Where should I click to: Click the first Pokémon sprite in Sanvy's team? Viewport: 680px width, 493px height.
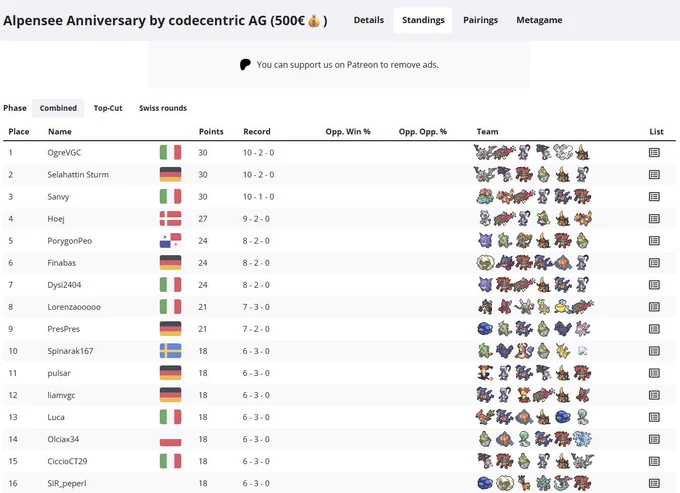pos(485,196)
